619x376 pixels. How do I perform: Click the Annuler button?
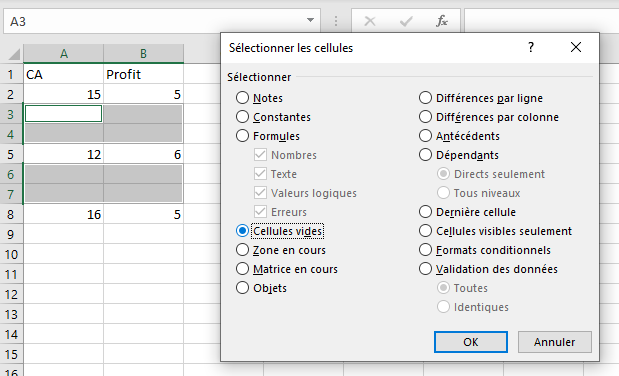554,342
